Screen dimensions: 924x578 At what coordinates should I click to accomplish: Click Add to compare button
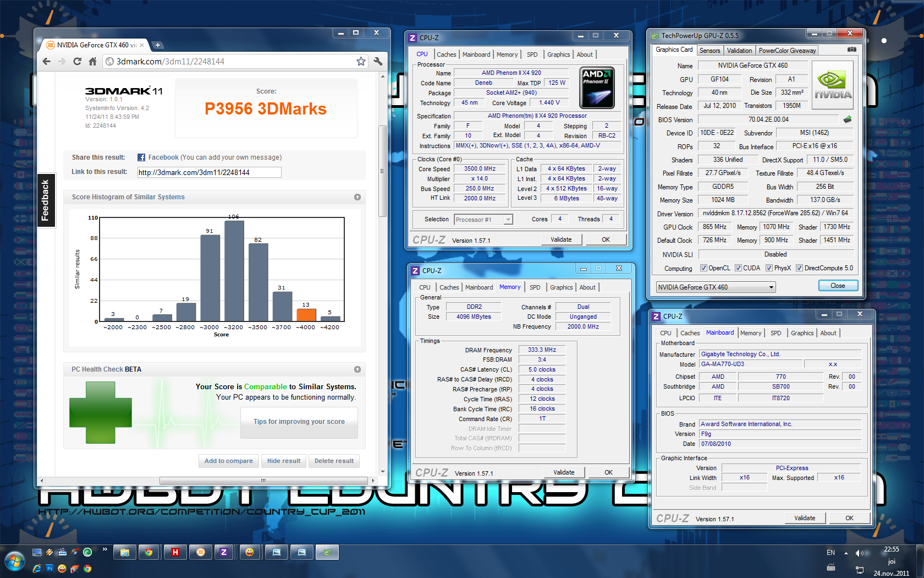[x=229, y=461]
